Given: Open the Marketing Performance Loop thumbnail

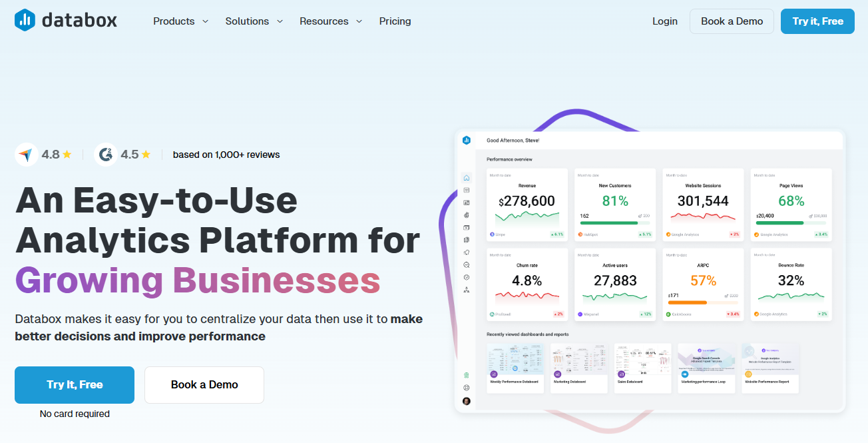Looking at the screenshot, I should pos(707,368).
